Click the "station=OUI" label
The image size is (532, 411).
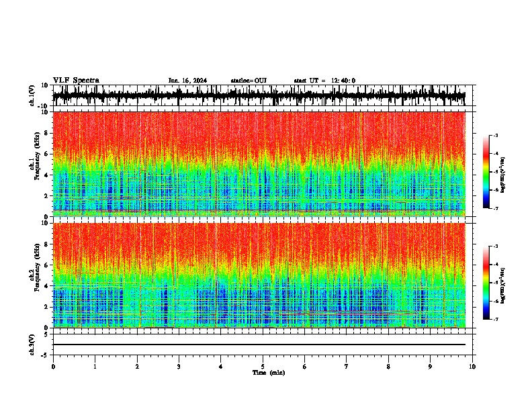point(249,81)
